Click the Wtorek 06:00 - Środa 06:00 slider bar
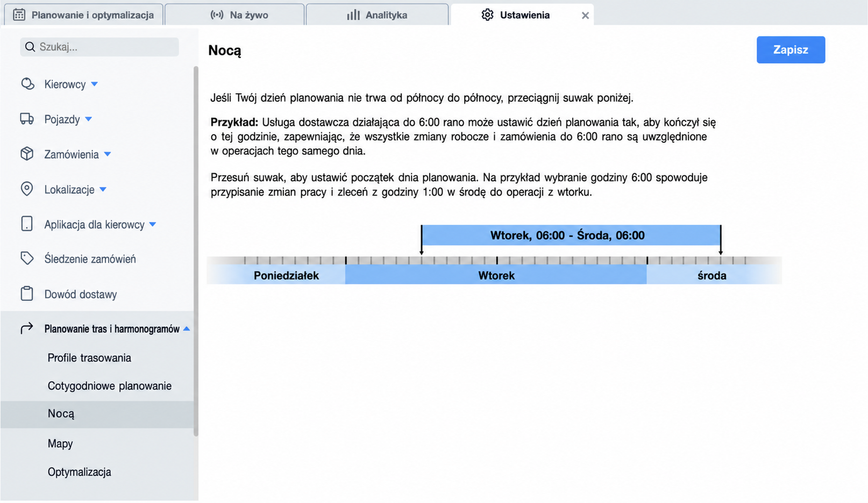The image size is (868, 503). coord(571,235)
